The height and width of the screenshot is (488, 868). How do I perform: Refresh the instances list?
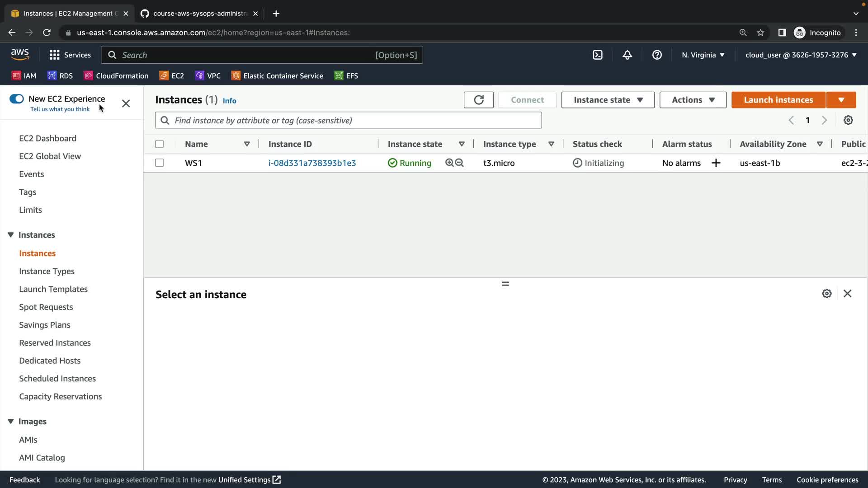[478, 100]
